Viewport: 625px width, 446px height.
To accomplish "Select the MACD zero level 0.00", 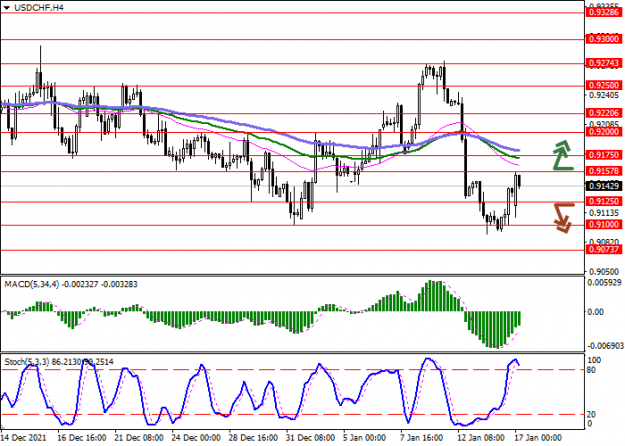I will pos(596,312).
